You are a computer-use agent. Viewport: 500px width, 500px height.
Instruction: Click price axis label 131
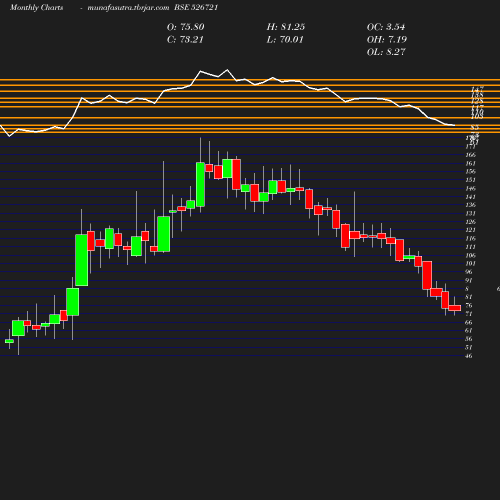click(470, 213)
